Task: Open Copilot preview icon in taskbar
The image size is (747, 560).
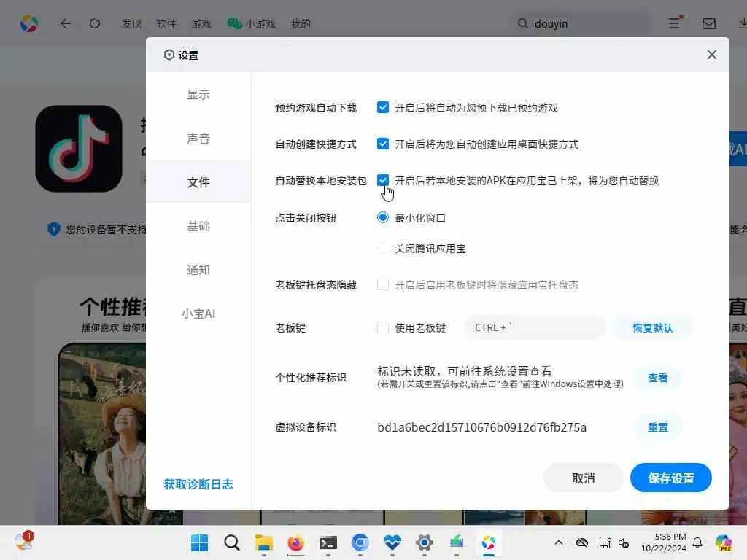Action: 724,542
